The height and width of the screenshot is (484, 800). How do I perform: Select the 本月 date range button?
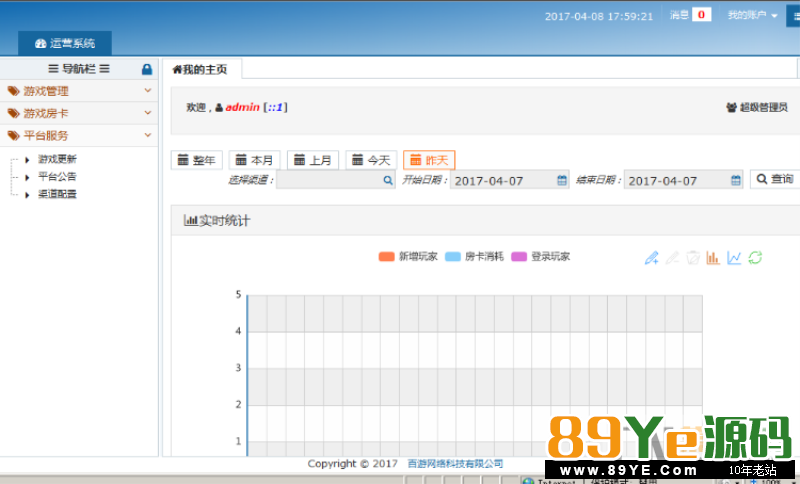pyautogui.click(x=255, y=160)
